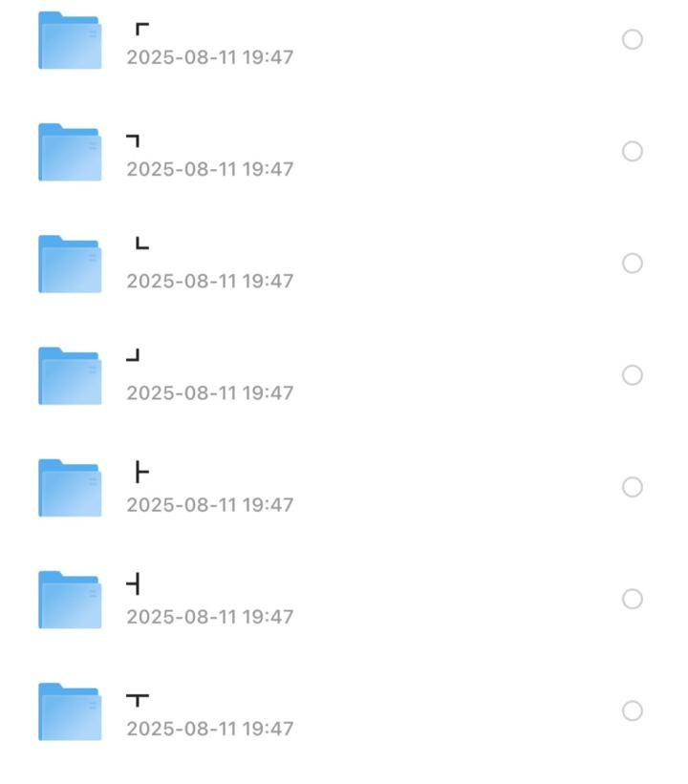The width and height of the screenshot is (688, 784).
Task: Open the folder icon named ┬
Action: point(70,712)
